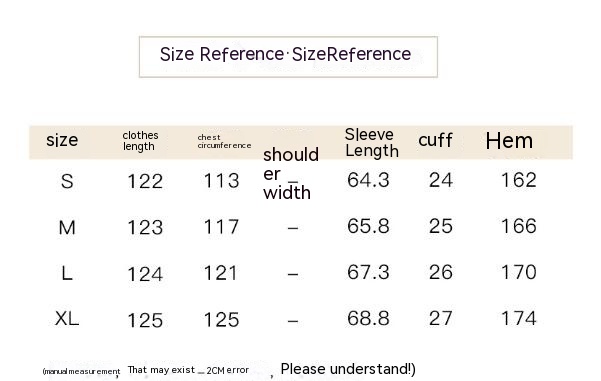The width and height of the screenshot is (601, 381).
Task: Click the 2CM error note
Action: [x=228, y=370]
